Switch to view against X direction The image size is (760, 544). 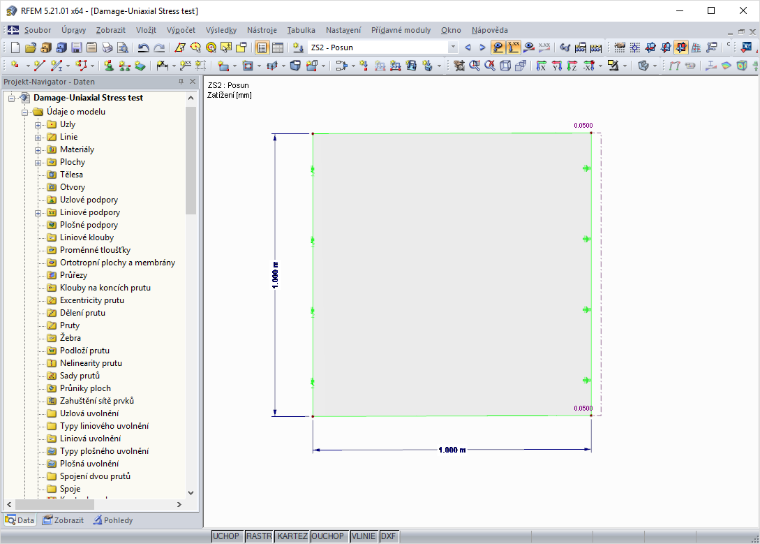(x=588, y=65)
